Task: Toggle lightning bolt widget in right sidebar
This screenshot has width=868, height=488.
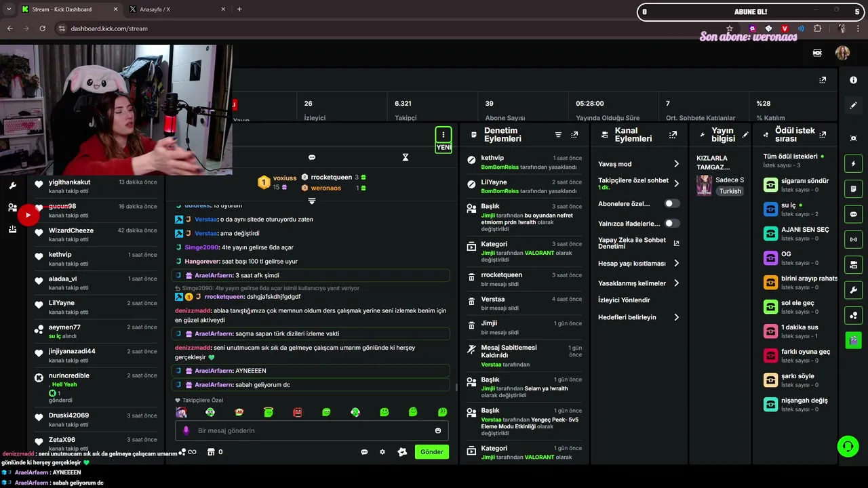Action: (x=854, y=163)
